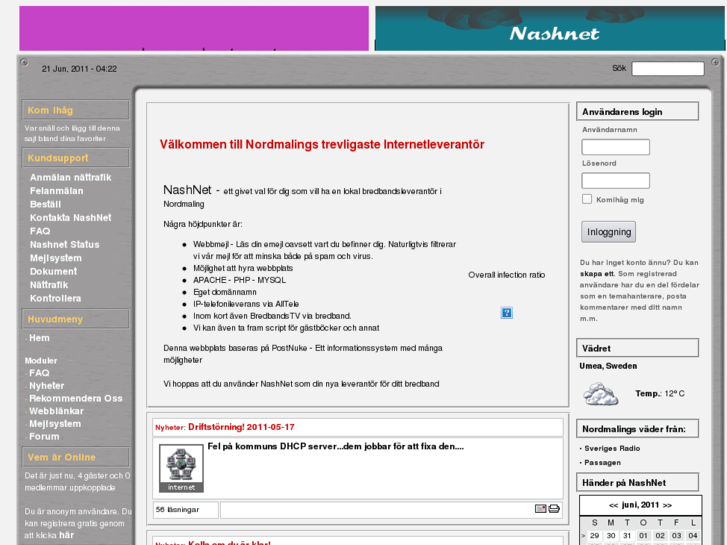Click the Lösenord password field
The image size is (727, 545).
coord(616,180)
